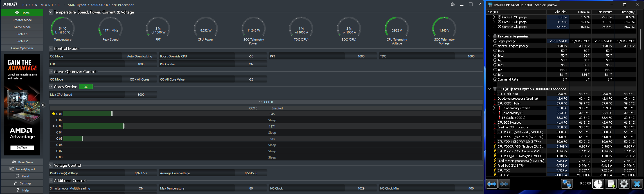Close sensors with the blue X button in HWiNFO
This screenshot has height=194, width=644.
point(637,184)
